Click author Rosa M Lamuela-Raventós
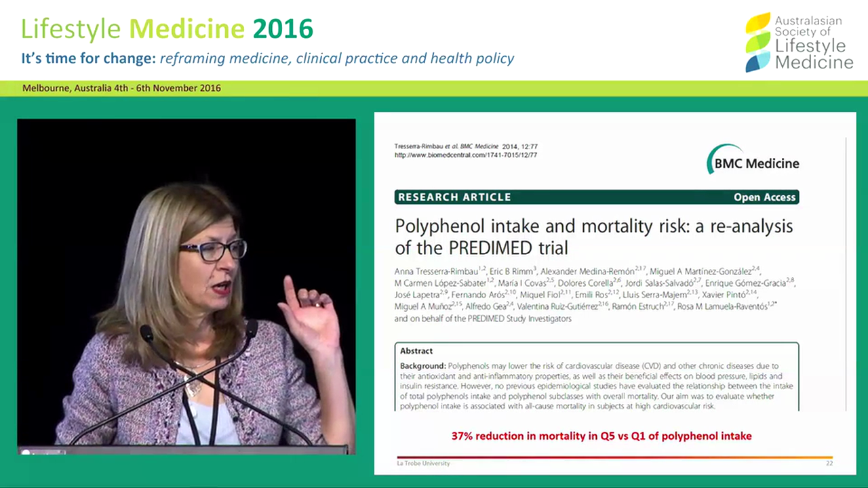 [x=719, y=306]
